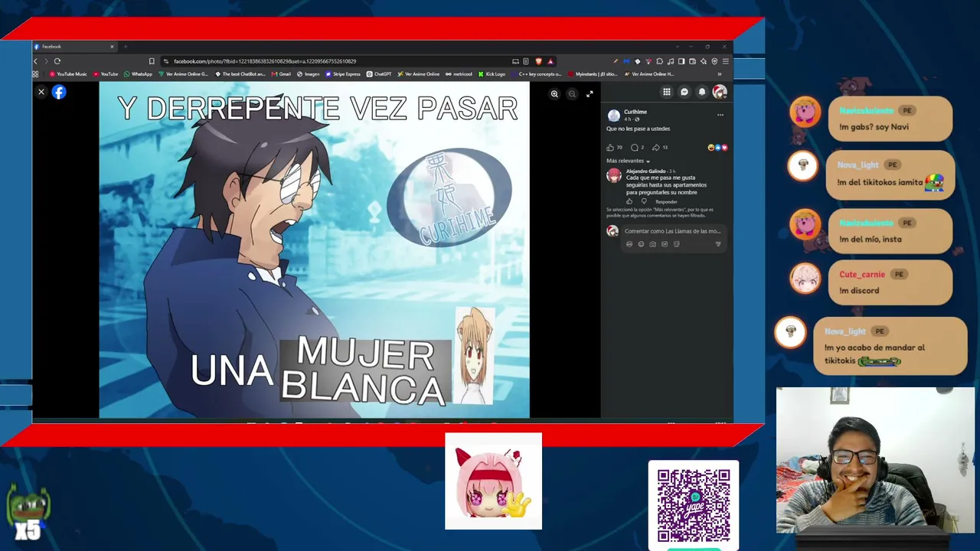Screen dimensions: 980x551
Task: Insert an avatar sticker in comment
Action: coord(629,244)
